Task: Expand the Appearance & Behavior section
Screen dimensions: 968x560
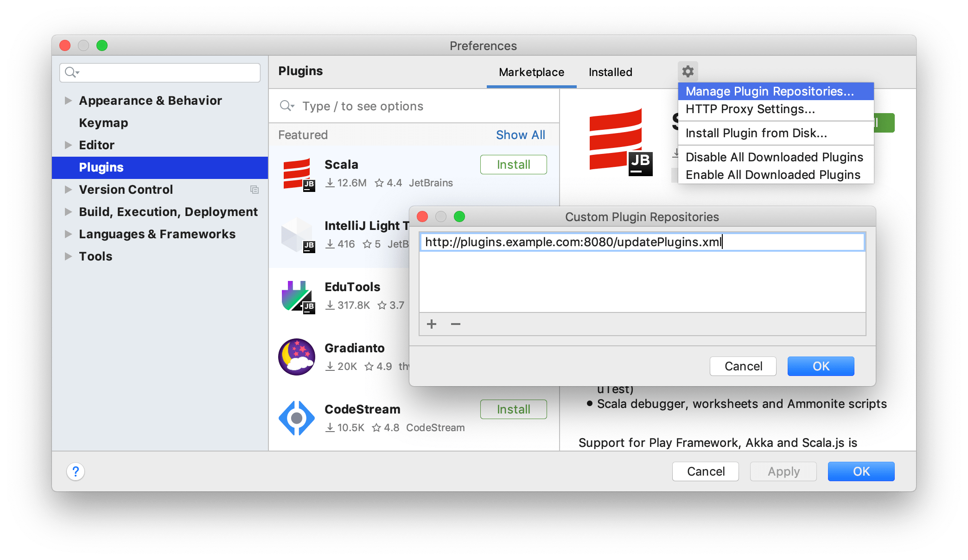Action: pos(67,101)
